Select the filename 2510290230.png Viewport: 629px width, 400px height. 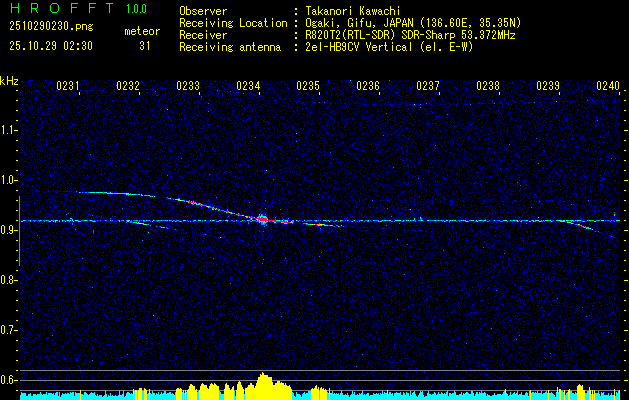pyautogui.click(x=51, y=27)
